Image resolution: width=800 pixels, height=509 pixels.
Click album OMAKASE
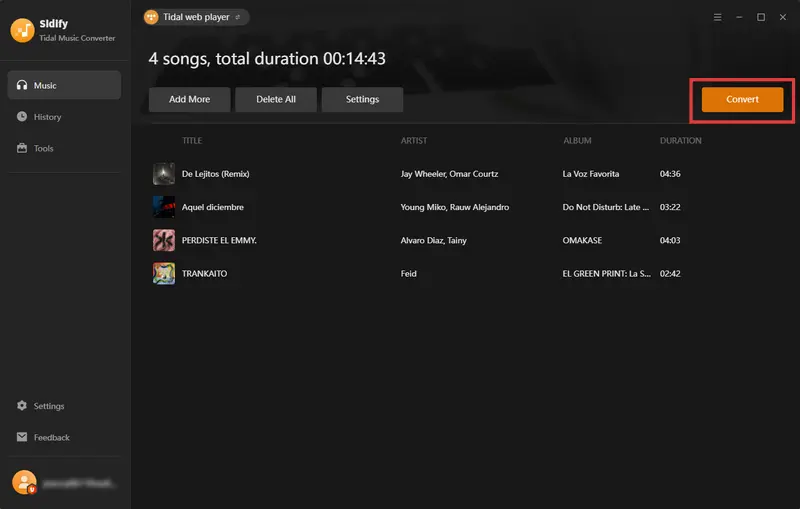(x=582, y=240)
